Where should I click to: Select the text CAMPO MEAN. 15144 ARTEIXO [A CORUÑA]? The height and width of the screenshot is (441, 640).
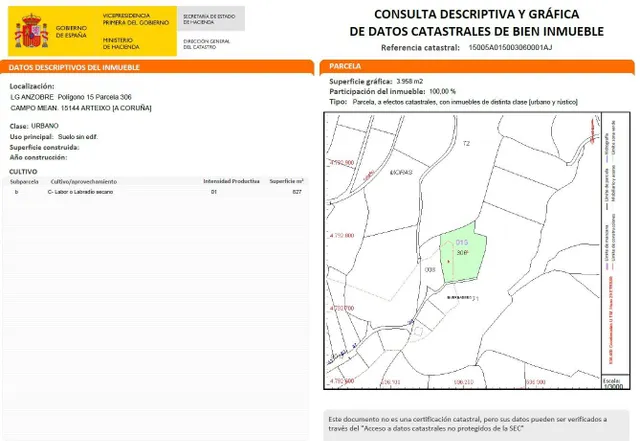[81, 108]
